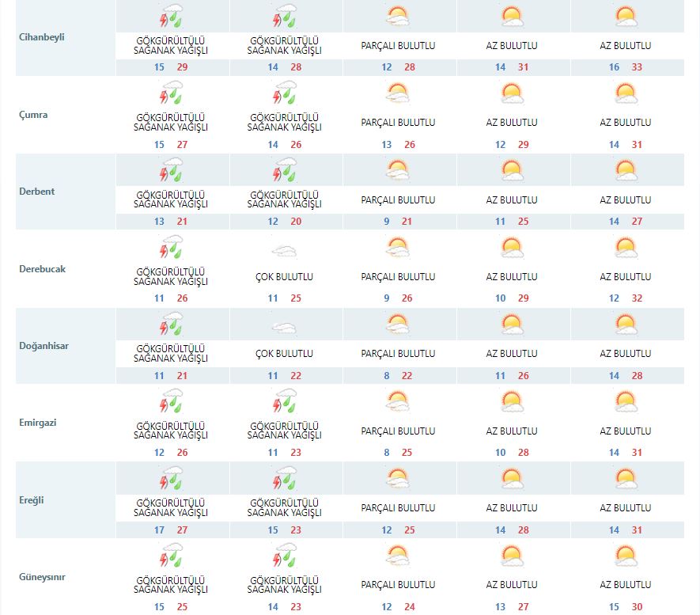Select the Derbent district name

(36, 192)
